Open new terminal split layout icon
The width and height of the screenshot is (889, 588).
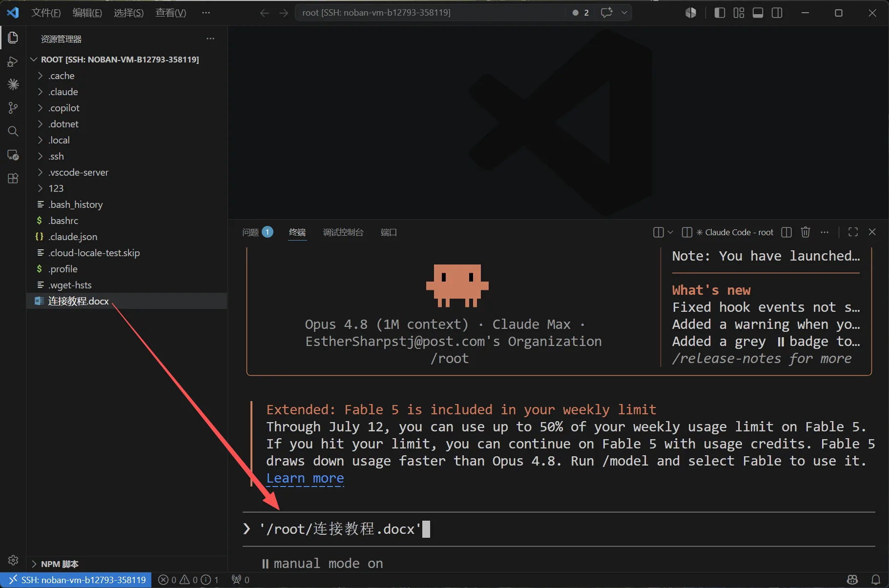658,232
